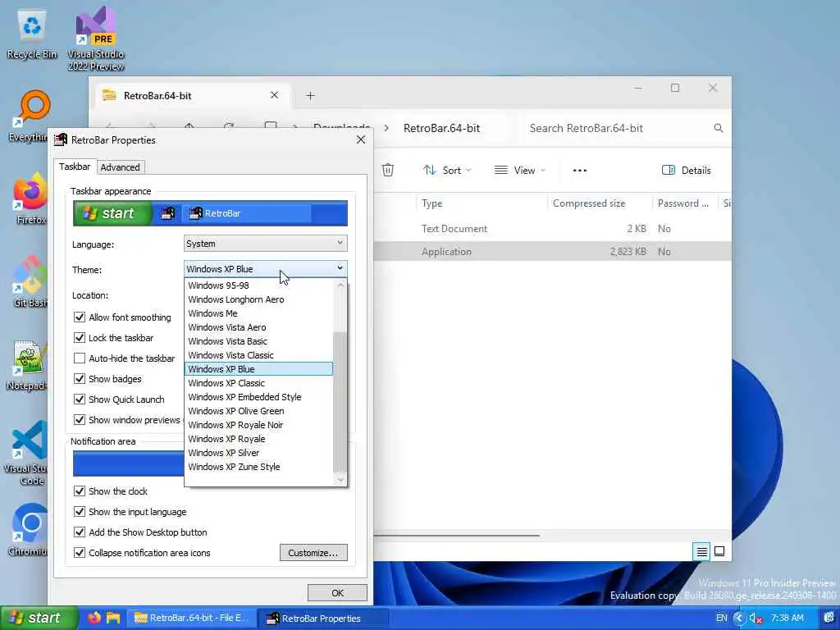The height and width of the screenshot is (630, 840).
Task: Select Windows Vista Basic theme
Action: coord(258,341)
